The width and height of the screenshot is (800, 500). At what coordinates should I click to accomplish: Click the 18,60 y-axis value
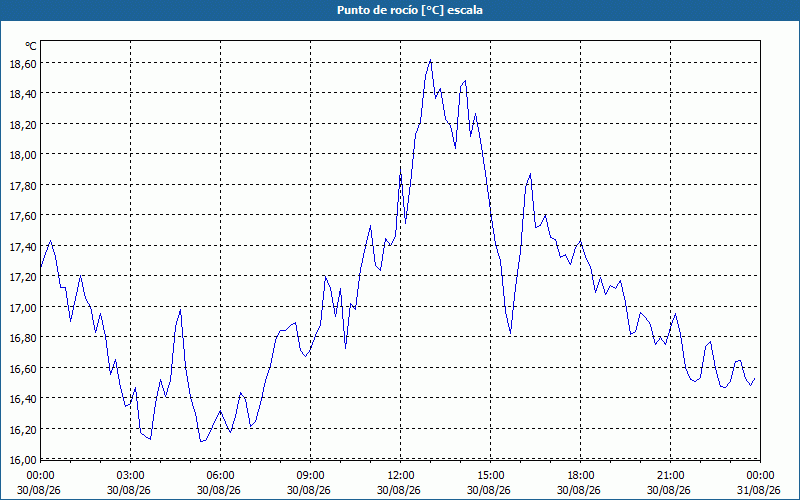click(23, 63)
